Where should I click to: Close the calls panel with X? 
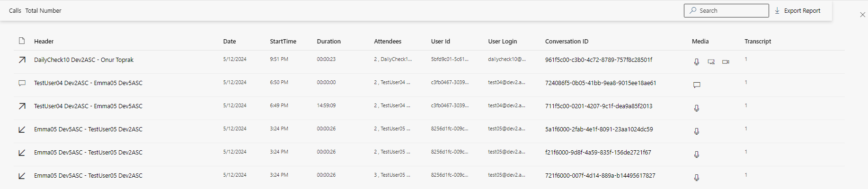click(862, 15)
